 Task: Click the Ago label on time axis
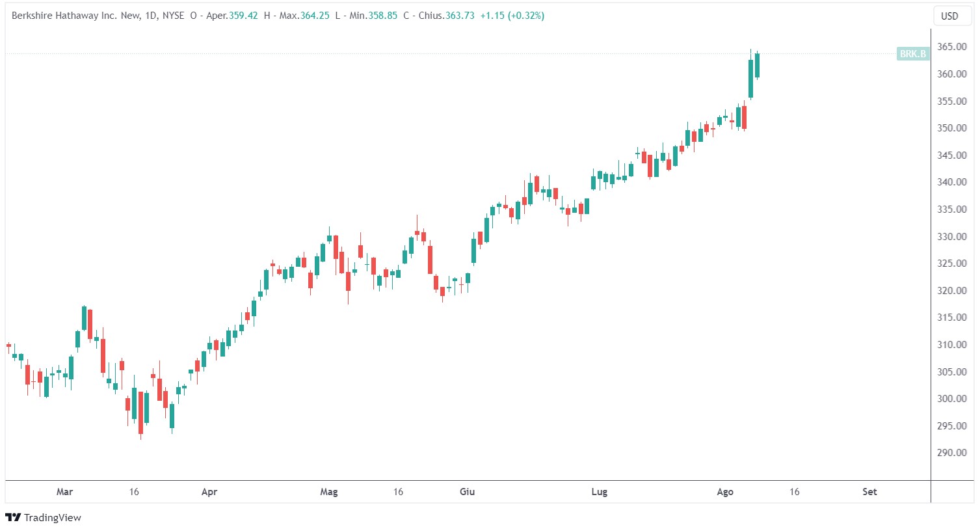coord(726,492)
